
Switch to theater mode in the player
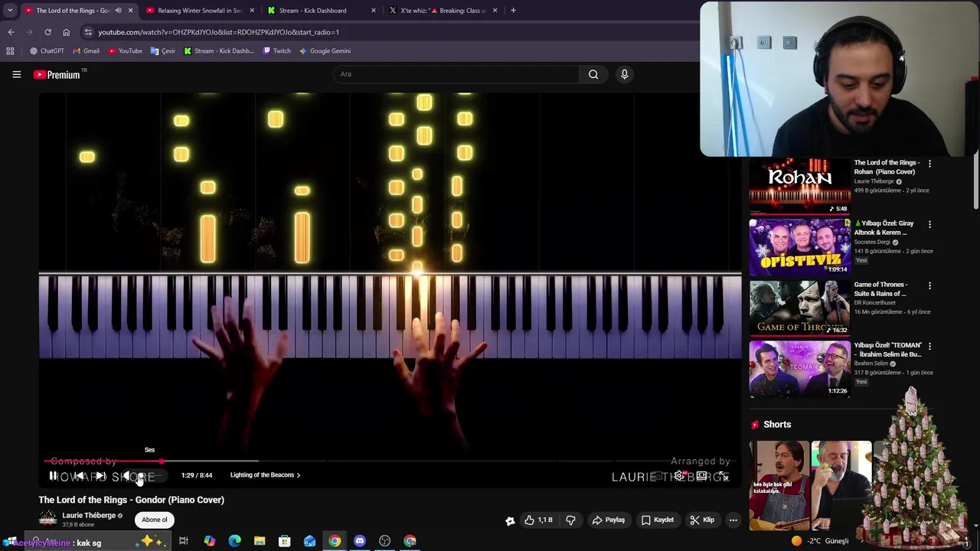701,476
